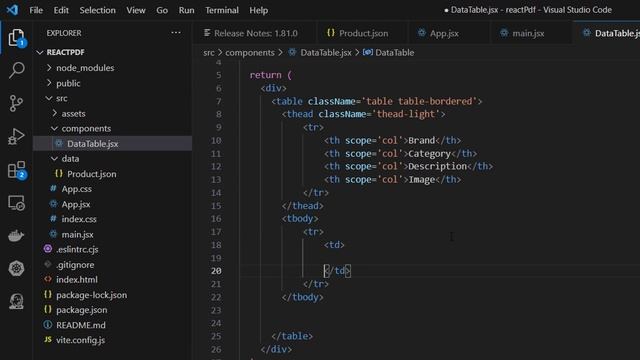Click line number 20 in the gutter
640x360 pixels.
(216, 271)
